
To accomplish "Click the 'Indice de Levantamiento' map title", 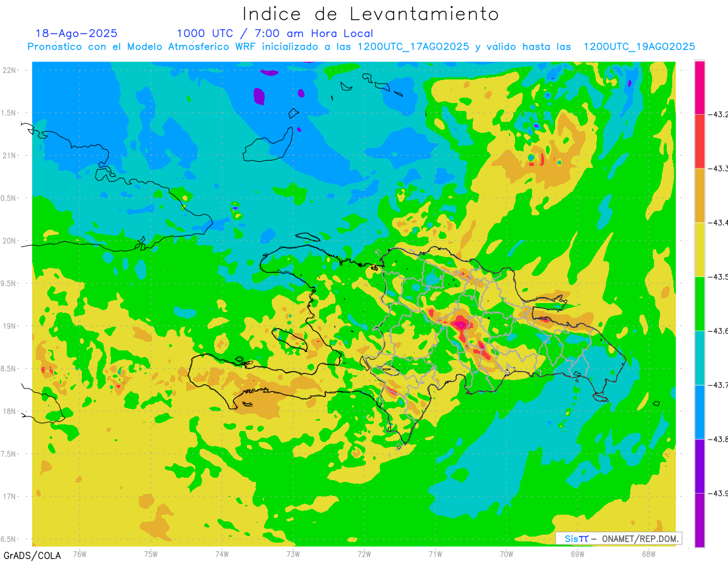I will [x=371, y=13].
